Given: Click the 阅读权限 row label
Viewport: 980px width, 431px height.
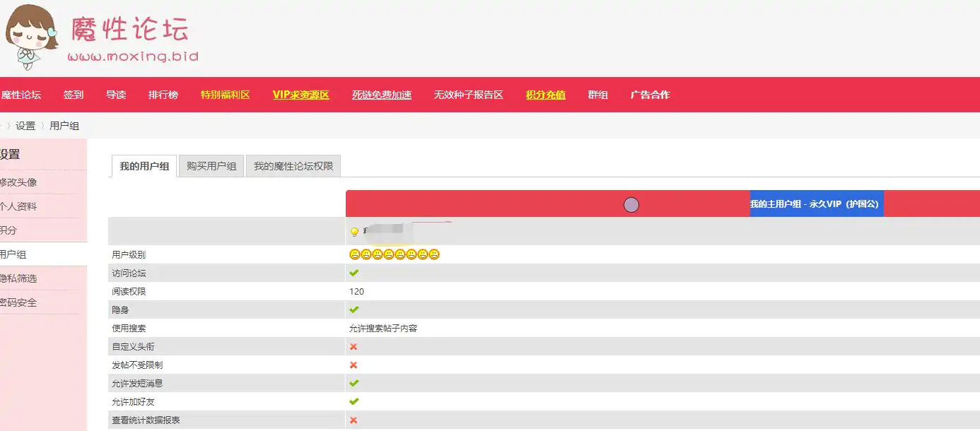Looking at the screenshot, I should pyautogui.click(x=129, y=291).
